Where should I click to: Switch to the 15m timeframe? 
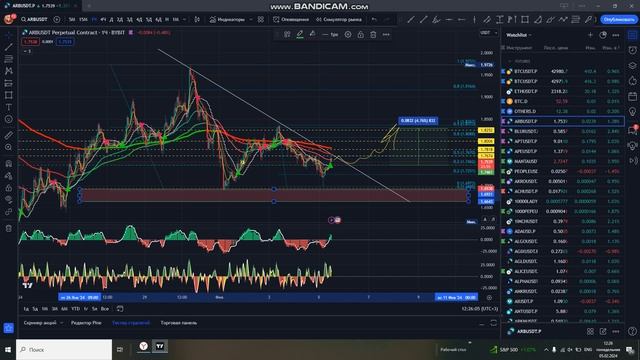(x=83, y=20)
